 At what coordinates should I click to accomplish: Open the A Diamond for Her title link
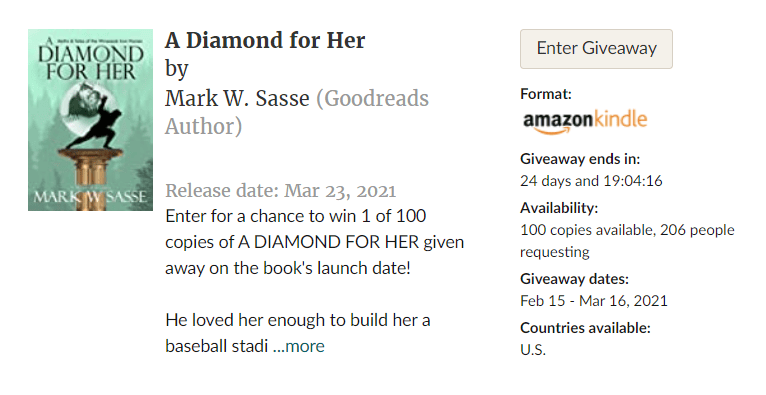click(x=265, y=40)
